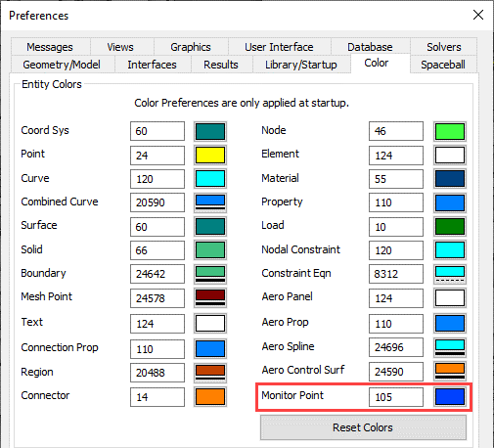Pick the Material navy color swatch
Viewport: 494px width, 448px height.
click(450, 179)
